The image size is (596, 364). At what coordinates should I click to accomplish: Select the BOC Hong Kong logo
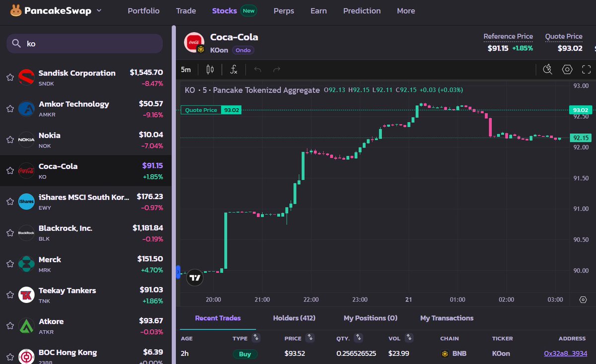click(26, 356)
